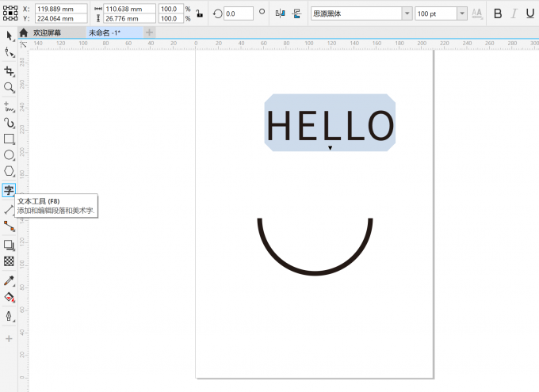
Task: Click the home icon on welcome tab
Action: (24, 32)
